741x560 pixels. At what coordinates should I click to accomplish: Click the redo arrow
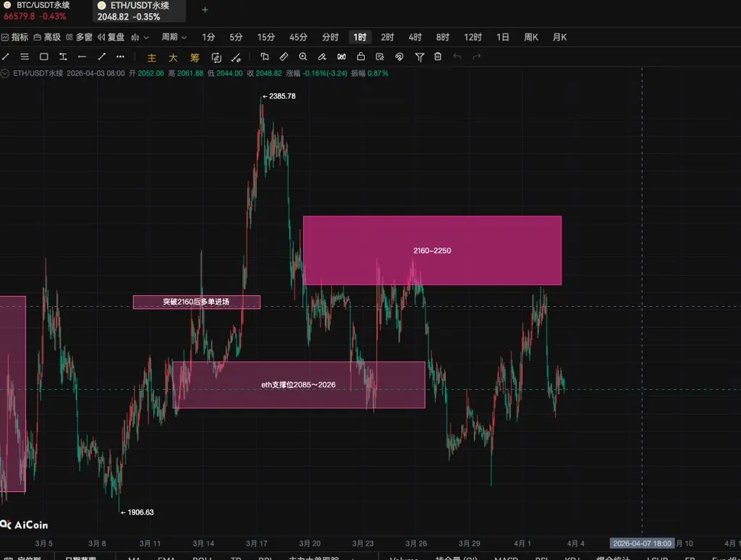pos(476,56)
